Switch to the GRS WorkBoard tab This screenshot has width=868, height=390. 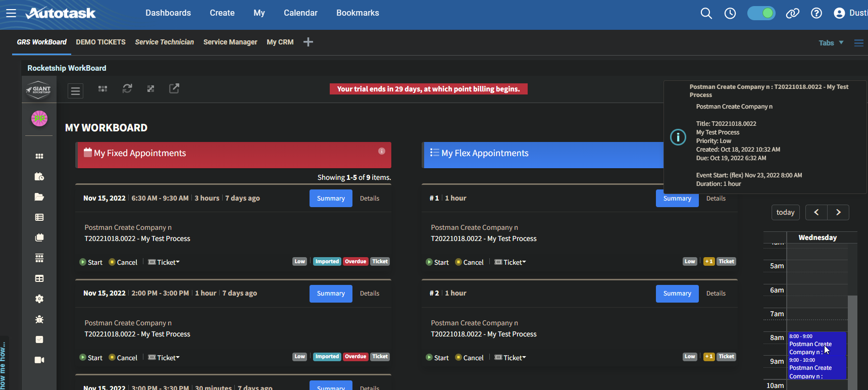[42, 42]
